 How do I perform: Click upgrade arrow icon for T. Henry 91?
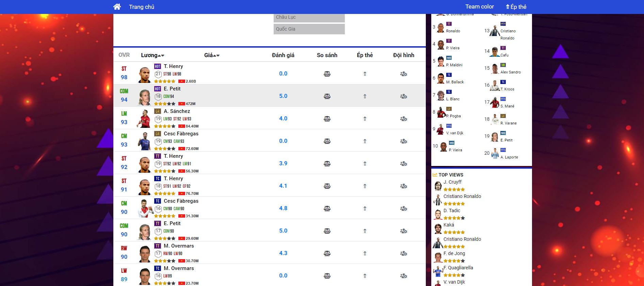365,186
